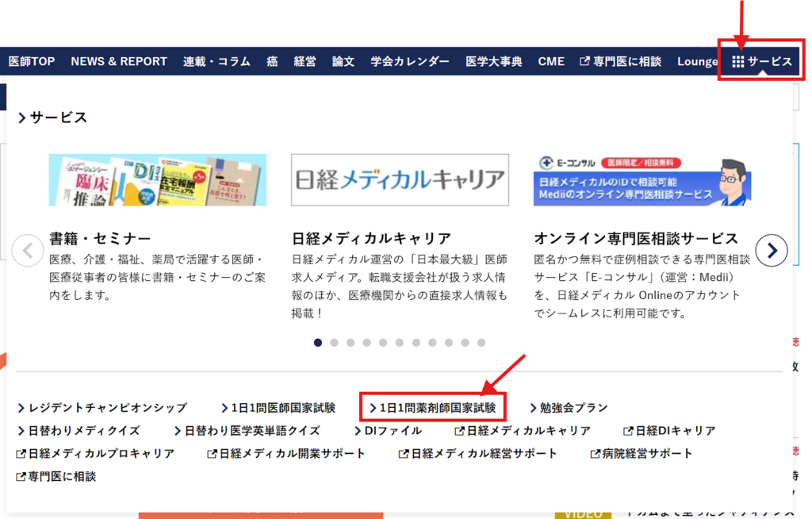This screenshot has width=812, height=519.
Task: Open the NEWS & REPORT menu item
Action: tap(119, 62)
